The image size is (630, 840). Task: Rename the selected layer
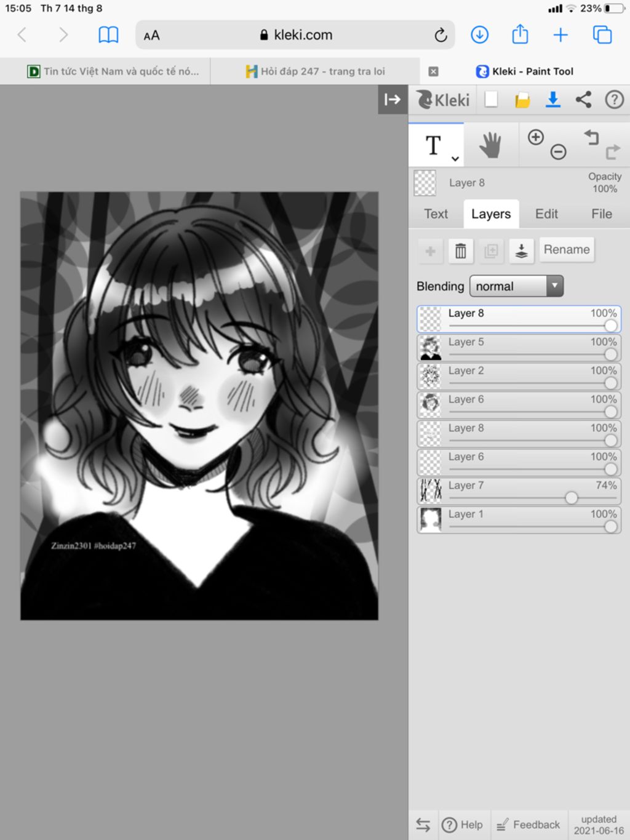[x=567, y=250]
